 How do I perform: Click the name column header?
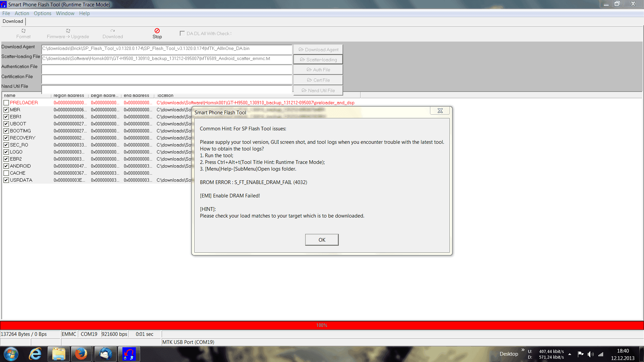pos(26,96)
